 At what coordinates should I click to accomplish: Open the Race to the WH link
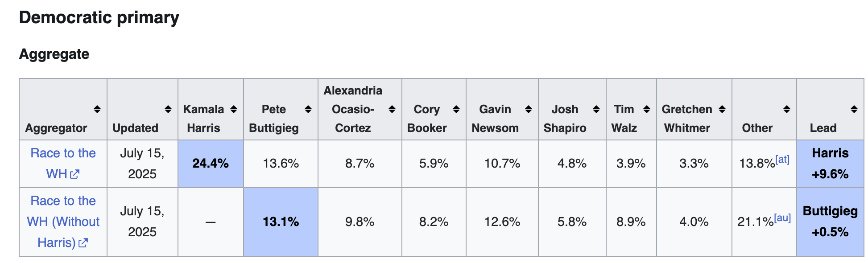click(63, 164)
